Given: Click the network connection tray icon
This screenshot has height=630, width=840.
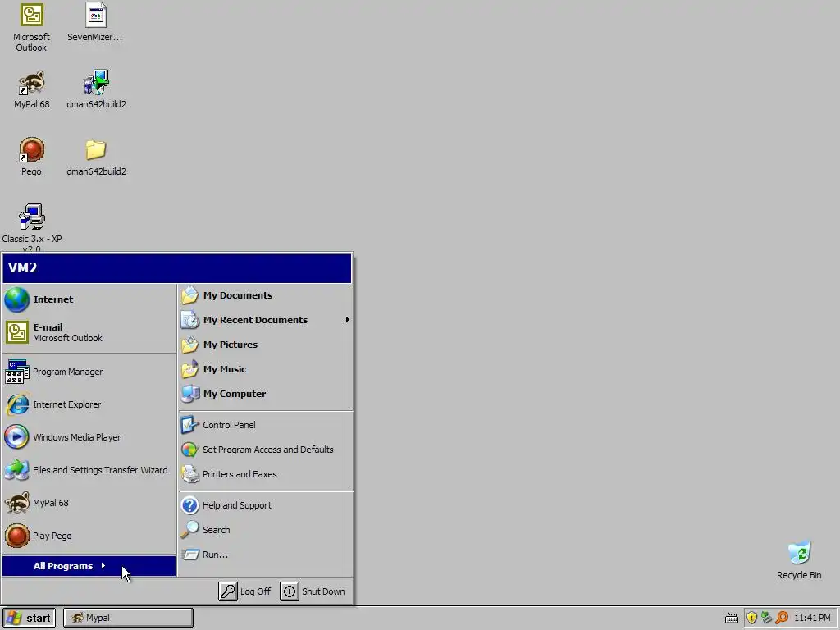Looking at the screenshot, I should (767, 618).
